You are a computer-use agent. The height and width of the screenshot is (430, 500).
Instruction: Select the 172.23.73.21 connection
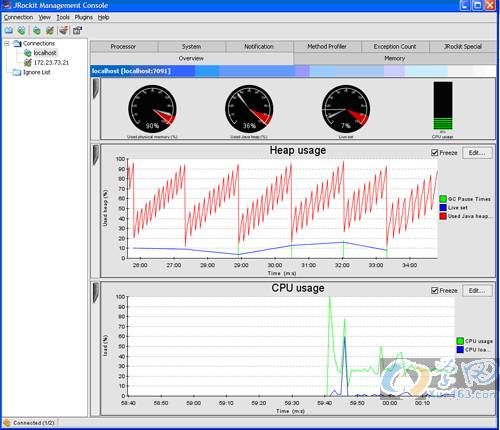[51, 63]
